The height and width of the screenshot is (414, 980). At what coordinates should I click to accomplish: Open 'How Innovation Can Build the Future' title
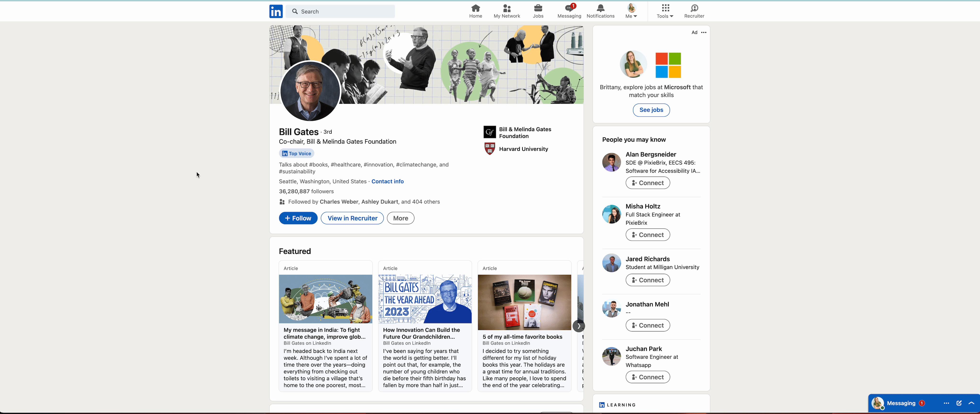[422, 333]
